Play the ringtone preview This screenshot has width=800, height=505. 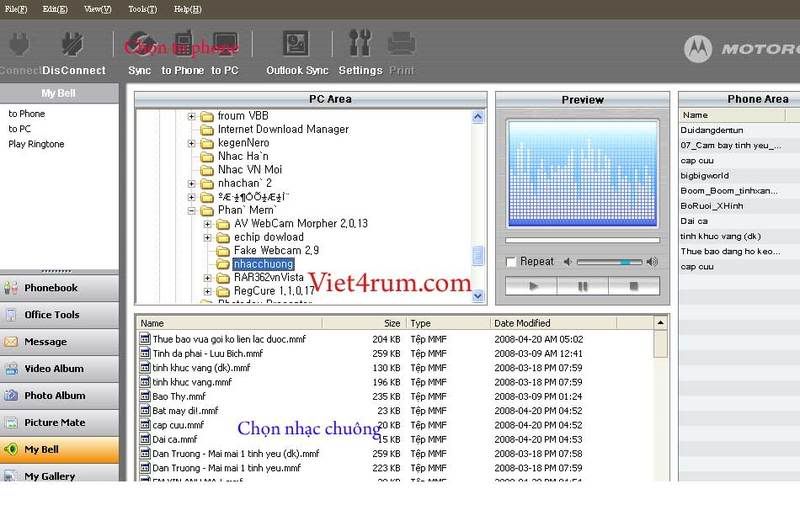[x=532, y=286]
